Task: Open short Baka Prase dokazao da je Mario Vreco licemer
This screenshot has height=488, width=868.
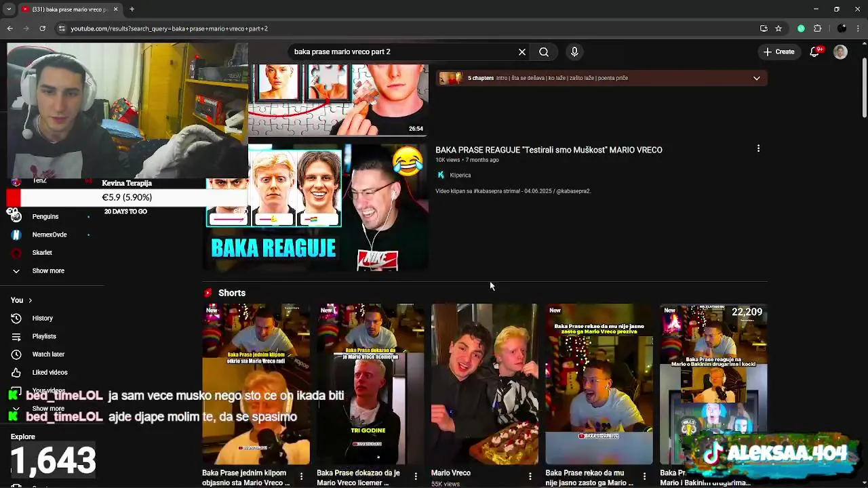Action: (370, 384)
